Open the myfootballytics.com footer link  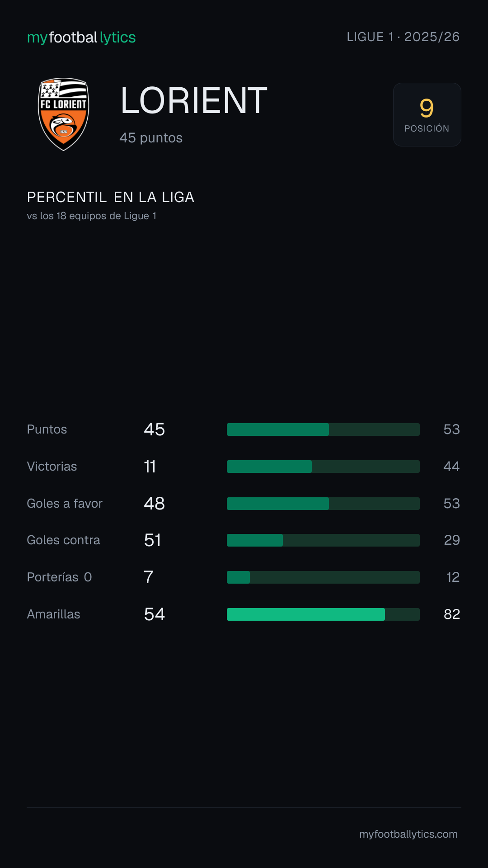tap(408, 834)
